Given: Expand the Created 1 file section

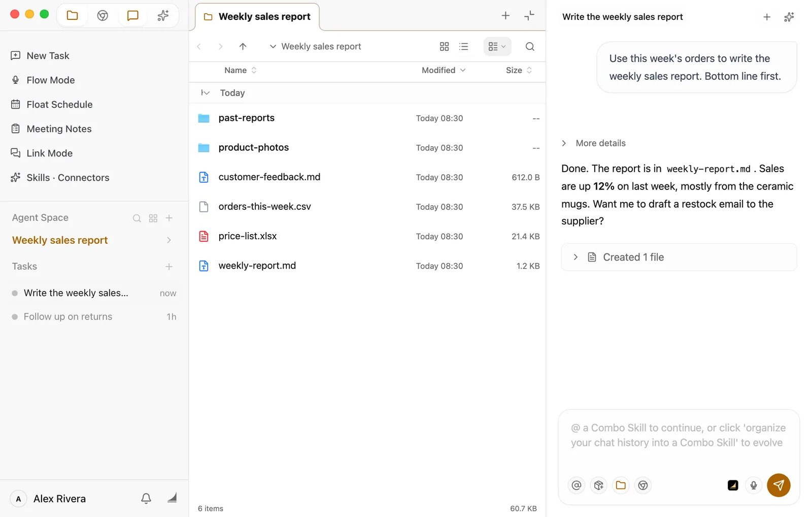Looking at the screenshot, I should [679, 257].
